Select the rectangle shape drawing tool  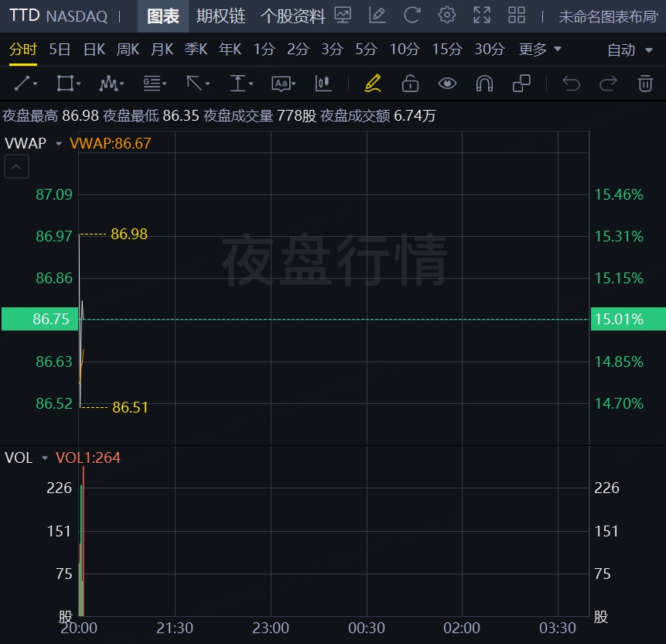point(68,84)
